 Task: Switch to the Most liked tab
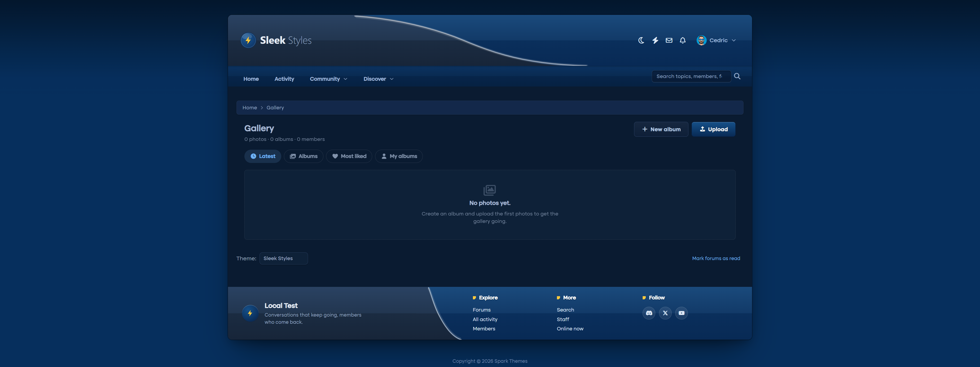click(x=349, y=157)
